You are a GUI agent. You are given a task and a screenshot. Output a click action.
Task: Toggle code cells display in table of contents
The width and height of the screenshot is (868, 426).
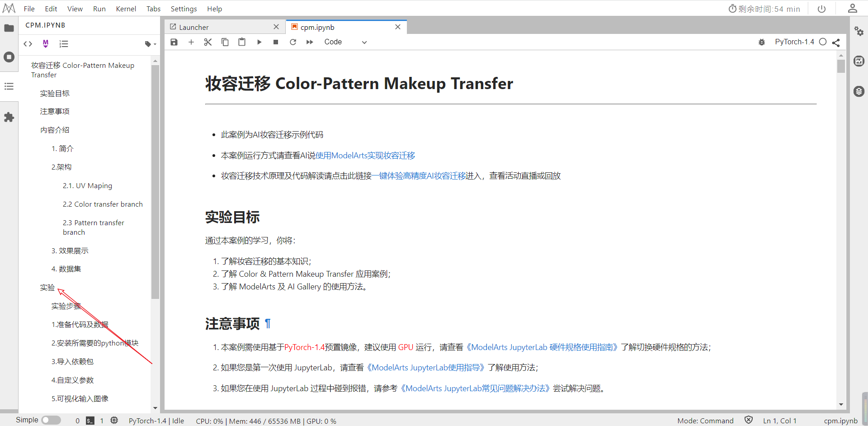(28, 44)
